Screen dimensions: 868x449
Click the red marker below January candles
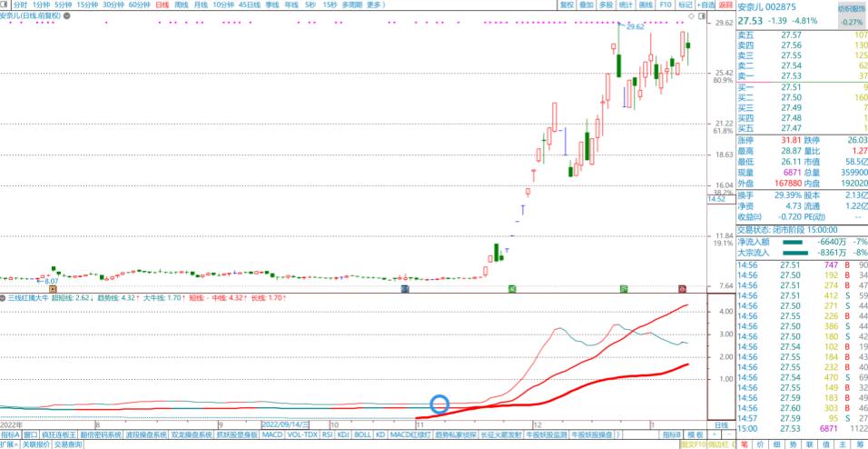[x=683, y=289]
